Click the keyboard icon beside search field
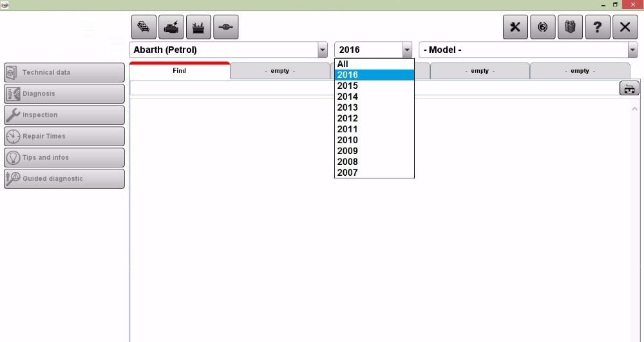Image resolution: width=644 pixels, height=342 pixels. tap(629, 89)
